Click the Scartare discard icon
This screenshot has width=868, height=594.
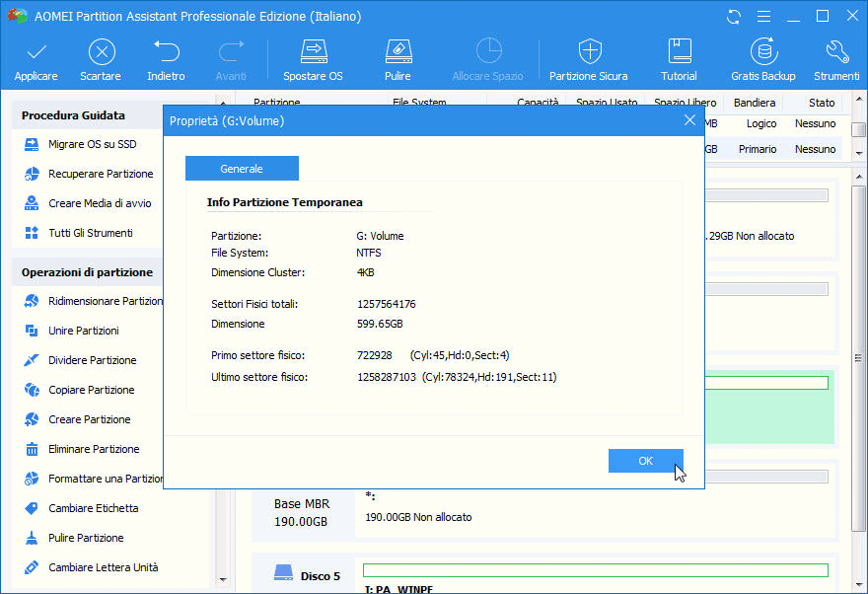click(x=101, y=52)
